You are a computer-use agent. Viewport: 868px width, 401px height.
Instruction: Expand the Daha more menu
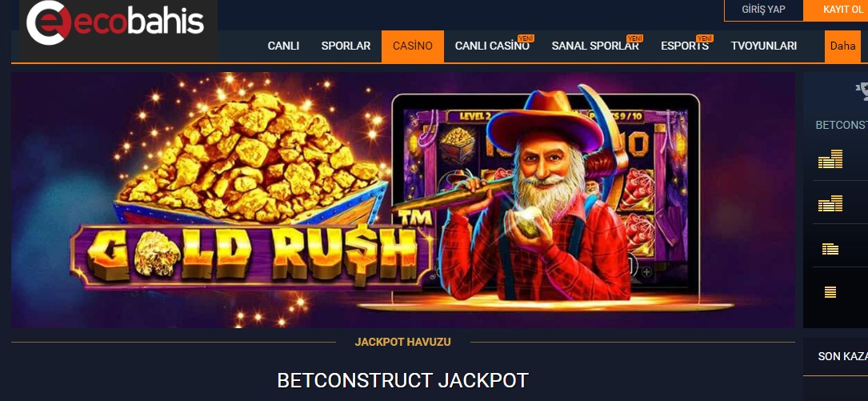click(x=842, y=46)
